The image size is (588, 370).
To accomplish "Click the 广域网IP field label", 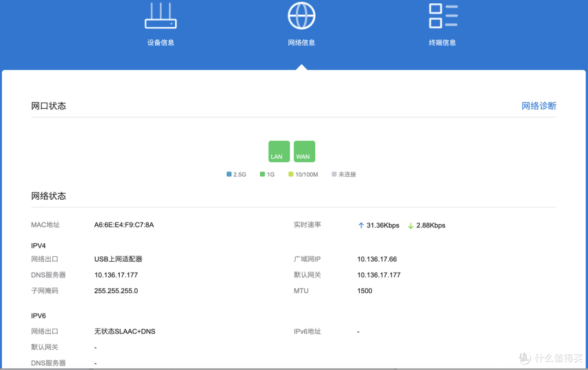I will coord(307,259).
